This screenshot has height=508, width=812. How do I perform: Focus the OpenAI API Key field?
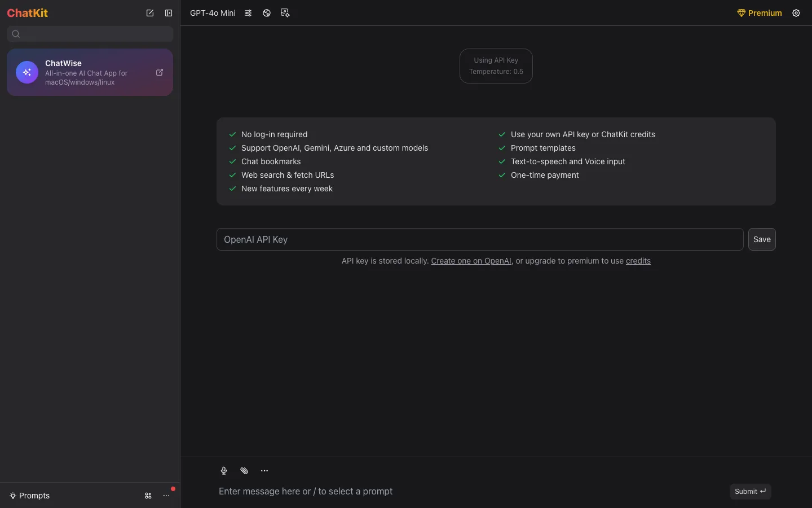(480, 239)
